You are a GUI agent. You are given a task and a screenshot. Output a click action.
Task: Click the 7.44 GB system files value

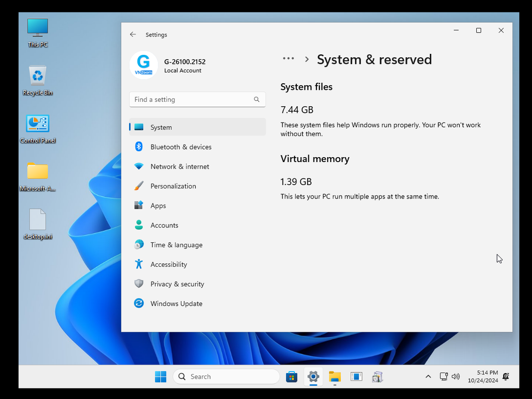(297, 110)
